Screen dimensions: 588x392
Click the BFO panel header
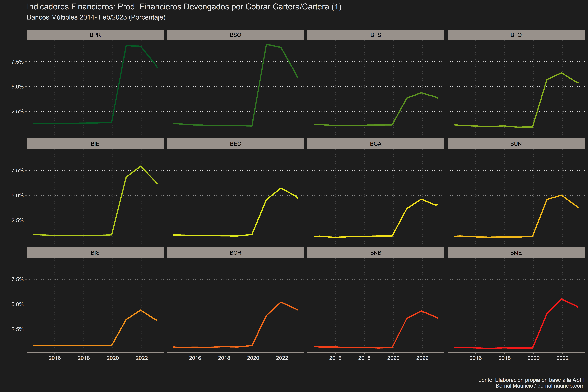pyautogui.click(x=516, y=35)
